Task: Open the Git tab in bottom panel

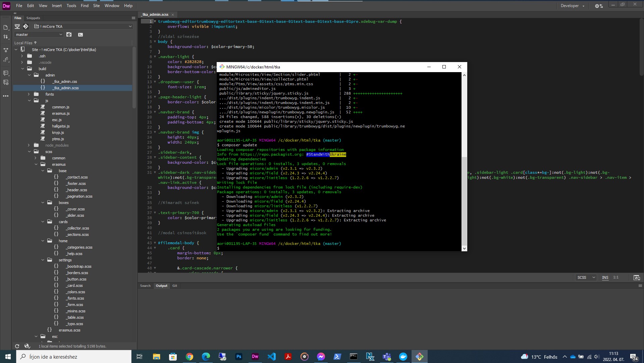Action: pos(174,286)
